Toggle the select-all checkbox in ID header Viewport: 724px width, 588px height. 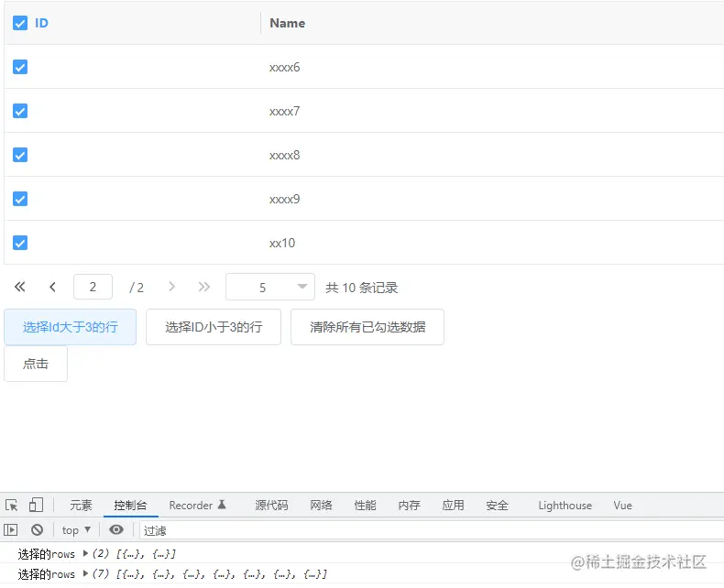click(20, 23)
